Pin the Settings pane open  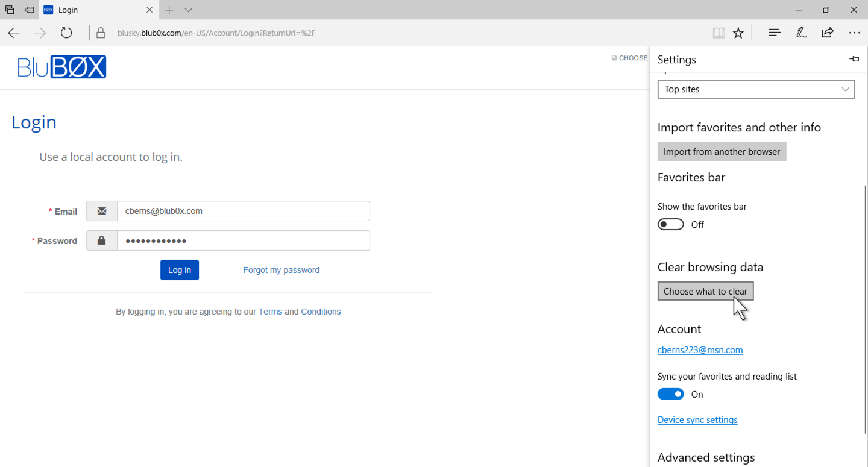854,59
